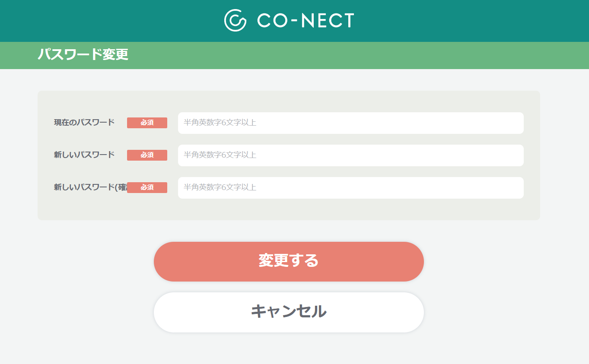Click 必須 badge beside 新しいパスワード
The height and width of the screenshot is (364, 589).
147,155
